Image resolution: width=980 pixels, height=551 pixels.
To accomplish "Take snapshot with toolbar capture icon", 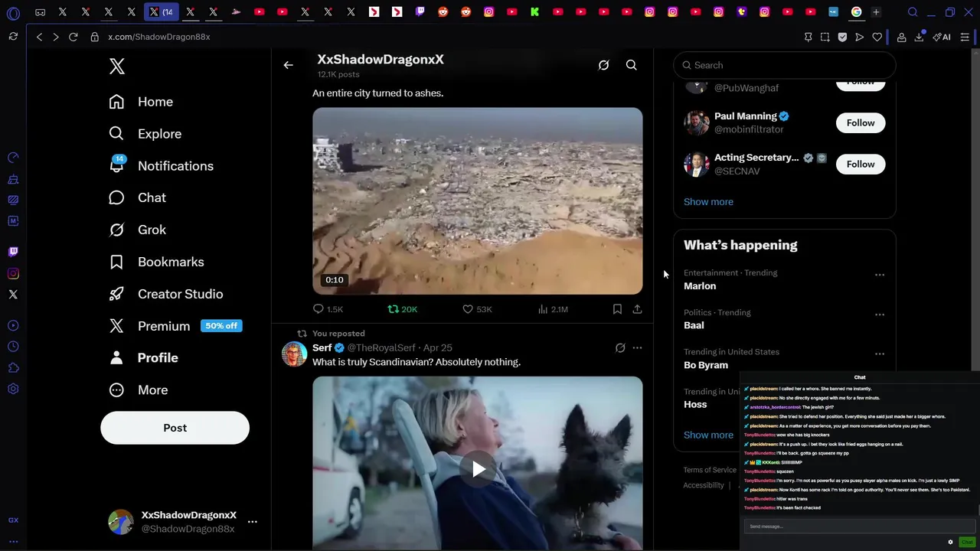I will click(825, 37).
